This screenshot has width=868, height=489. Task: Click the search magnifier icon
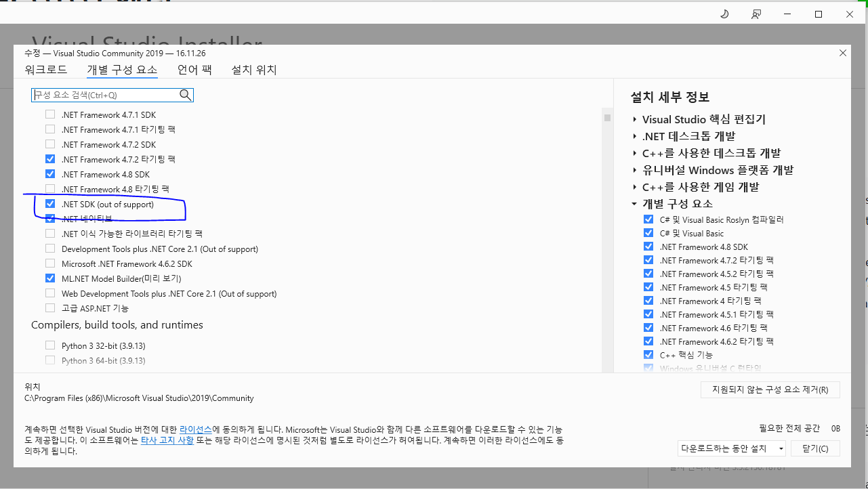point(185,95)
